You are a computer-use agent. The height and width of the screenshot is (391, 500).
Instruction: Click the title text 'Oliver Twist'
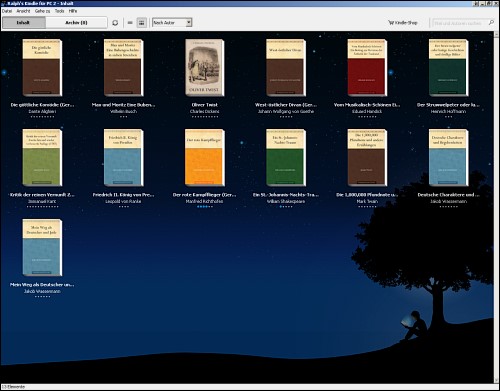[x=205, y=105]
